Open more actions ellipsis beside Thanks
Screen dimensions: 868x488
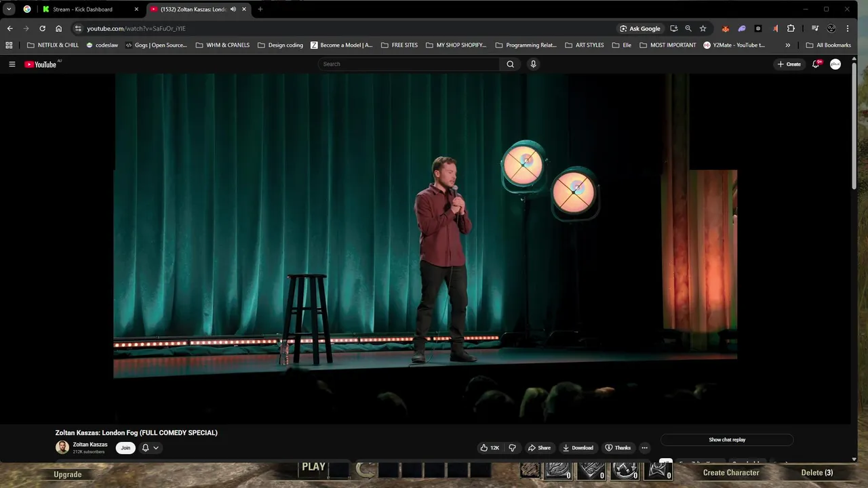[x=644, y=447]
